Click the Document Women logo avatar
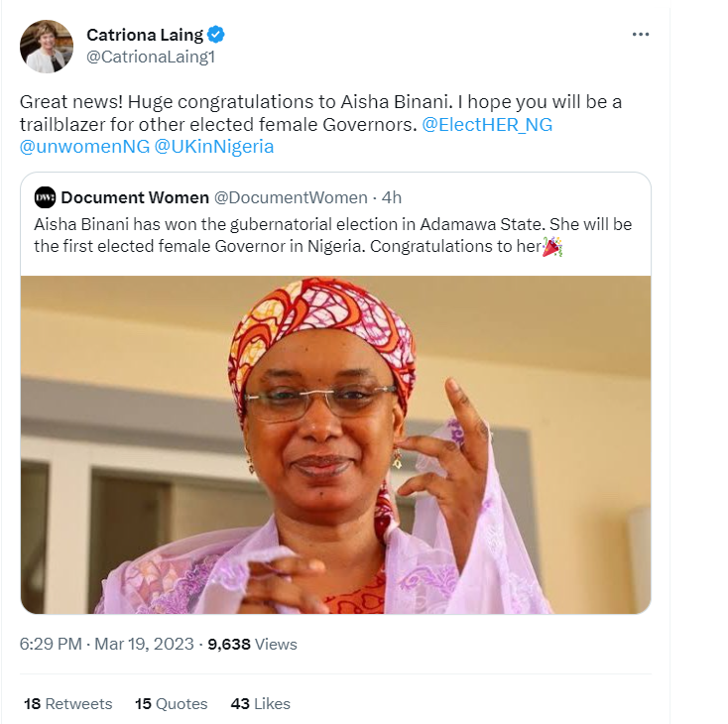Image resolution: width=728 pixels, height=724 pixels. click(x=45, y=197)
